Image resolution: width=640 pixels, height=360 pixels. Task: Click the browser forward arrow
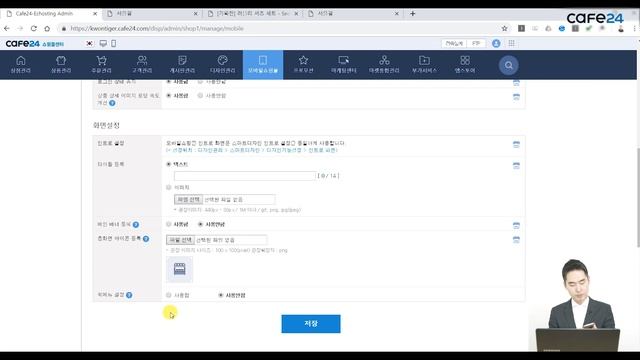pyautogui.click(x=20, y=29)
